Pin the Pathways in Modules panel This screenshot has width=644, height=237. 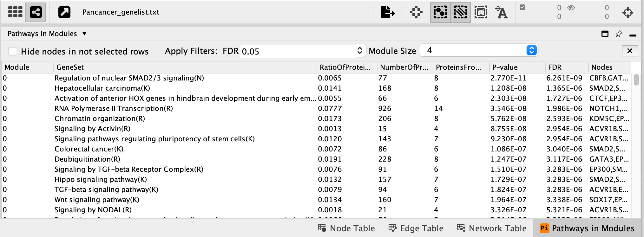(x=619, y=34)
